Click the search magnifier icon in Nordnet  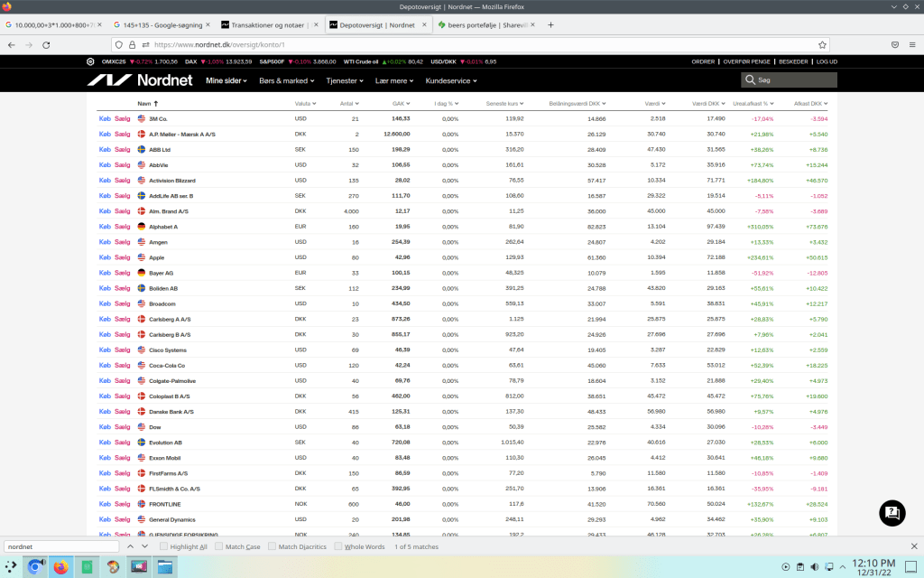pyautogui.click(x=751, y=80)
